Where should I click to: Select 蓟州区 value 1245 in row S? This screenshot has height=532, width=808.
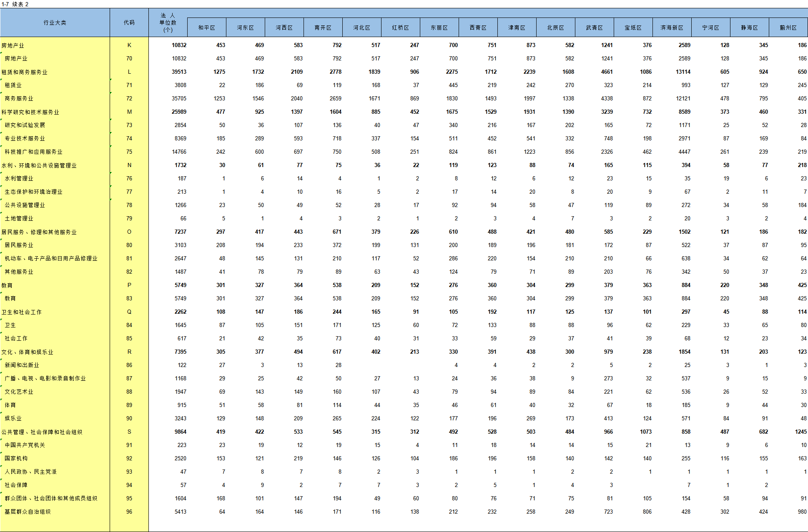(x=800, y=432)
